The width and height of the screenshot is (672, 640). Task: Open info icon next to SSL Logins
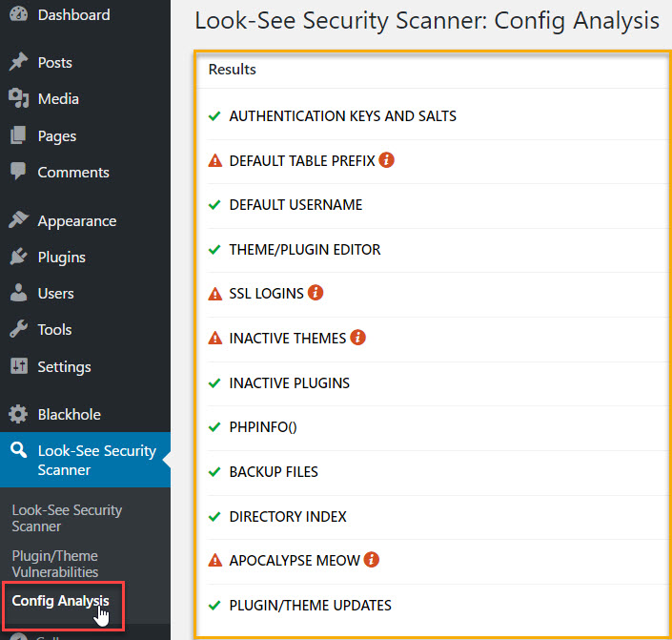316,293
